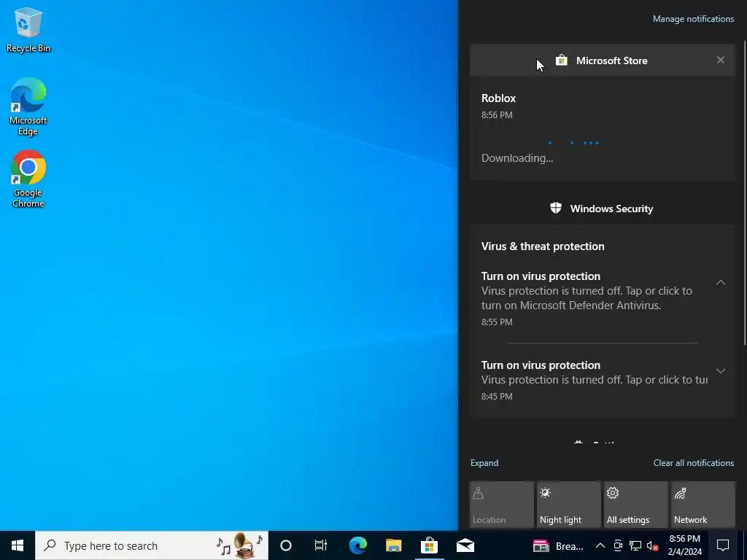Click the Show desktop strip at taskbar end
This screenshot has height=560, width=747.
pos(744,545)
